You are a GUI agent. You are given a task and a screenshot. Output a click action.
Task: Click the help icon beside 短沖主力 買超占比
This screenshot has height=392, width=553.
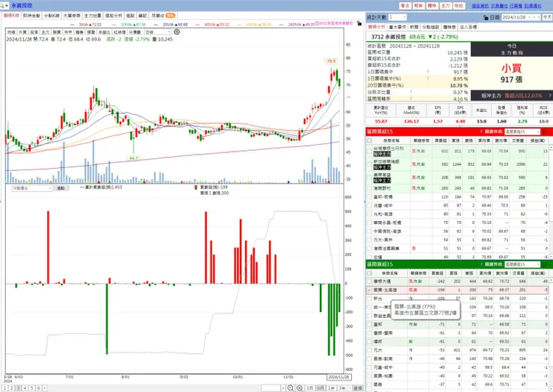pos(549,96)
